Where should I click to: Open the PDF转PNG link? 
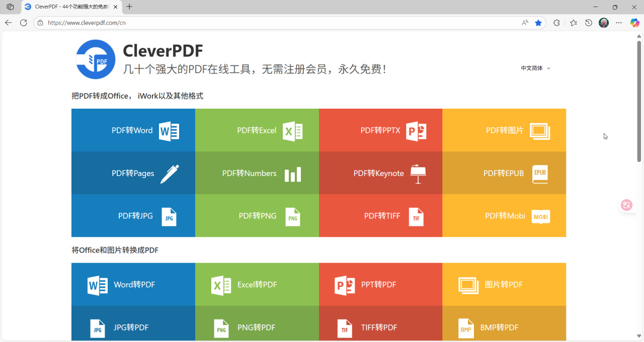tap(257, 216)
